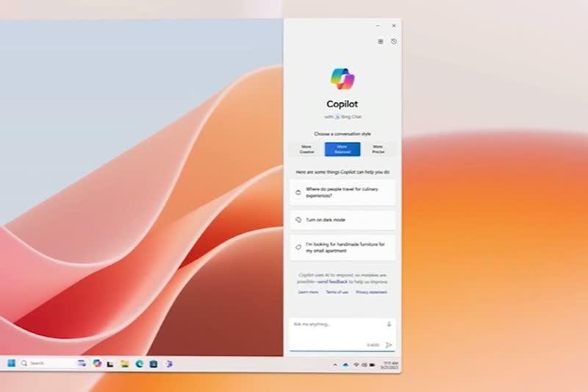Open the purple app icon after Store
The width and height of the screenshot is (588, 392).
(169, 363)
